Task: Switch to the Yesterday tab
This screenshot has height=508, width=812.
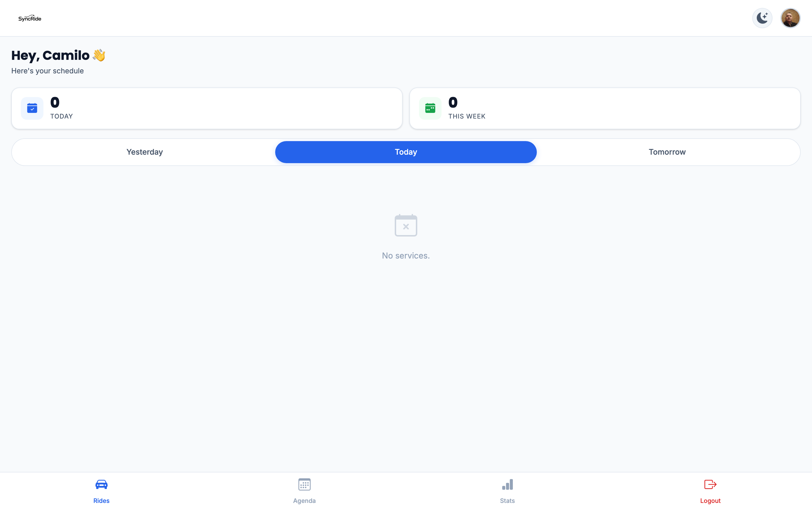Action: [x=145, y=152]
